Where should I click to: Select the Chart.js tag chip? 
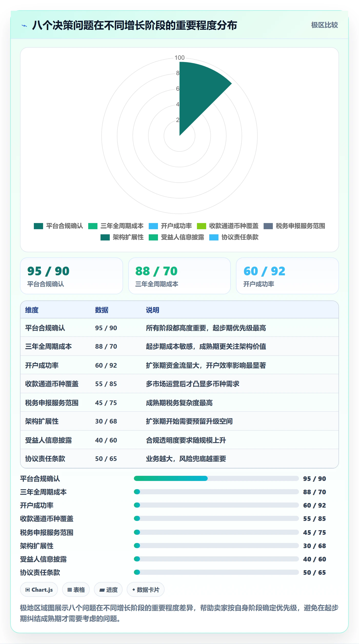coord(39,590)
